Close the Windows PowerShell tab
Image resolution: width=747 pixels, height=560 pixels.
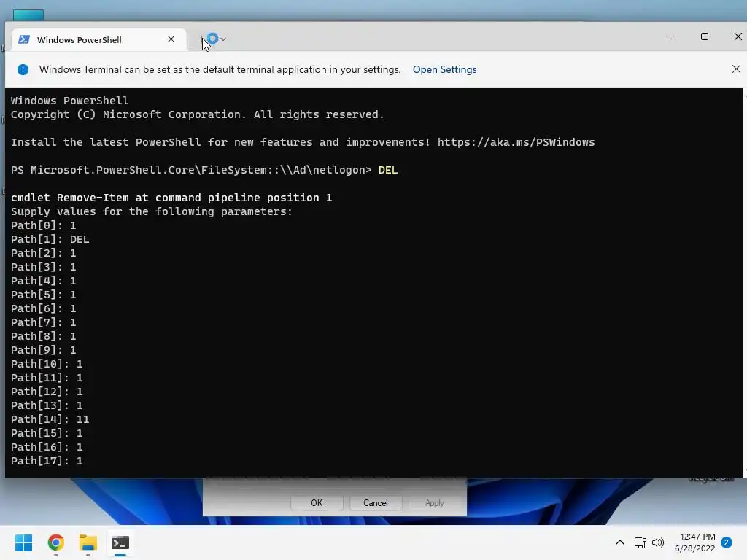point(171,39)
